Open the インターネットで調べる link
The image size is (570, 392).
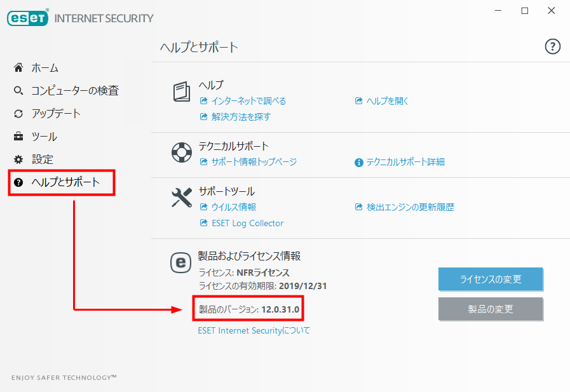coord(248,101)
